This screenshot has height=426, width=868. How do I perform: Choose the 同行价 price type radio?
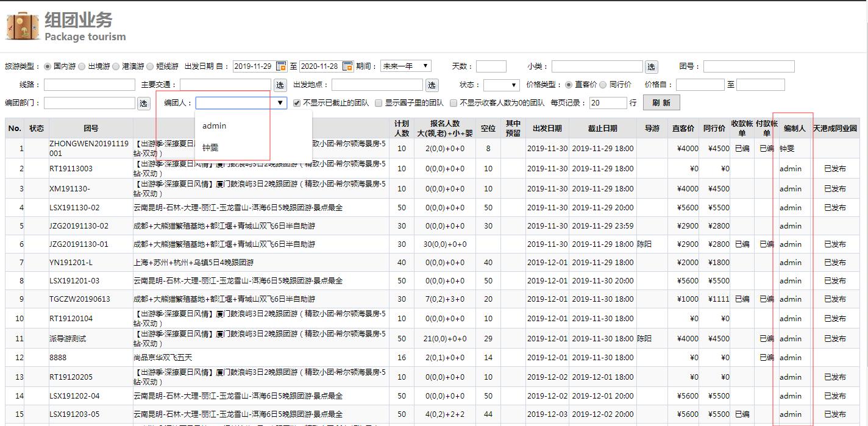(x=603, y=85)
